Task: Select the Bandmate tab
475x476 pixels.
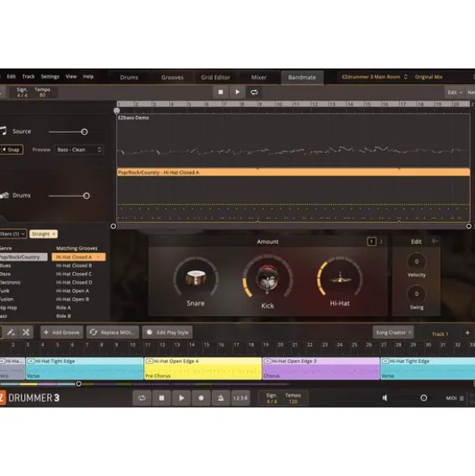Action: [x=302, y=77]
